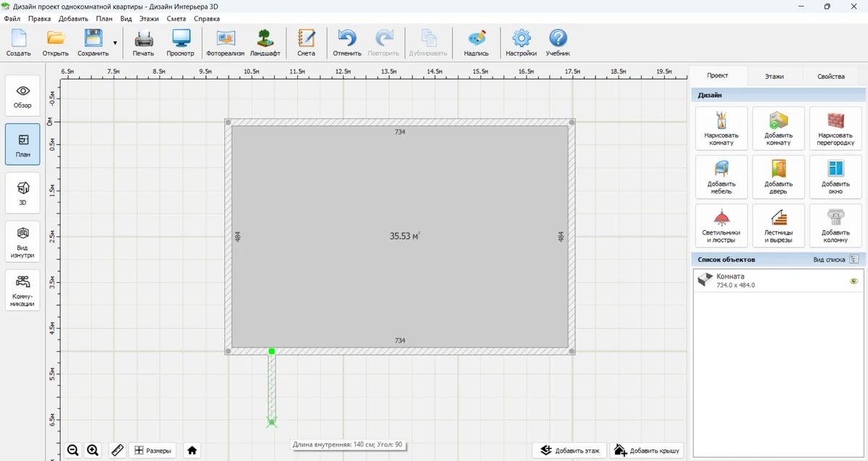Choose Нарисовать комнату tool
This screenshot has width=868, height=461.
tap(721, 128)
